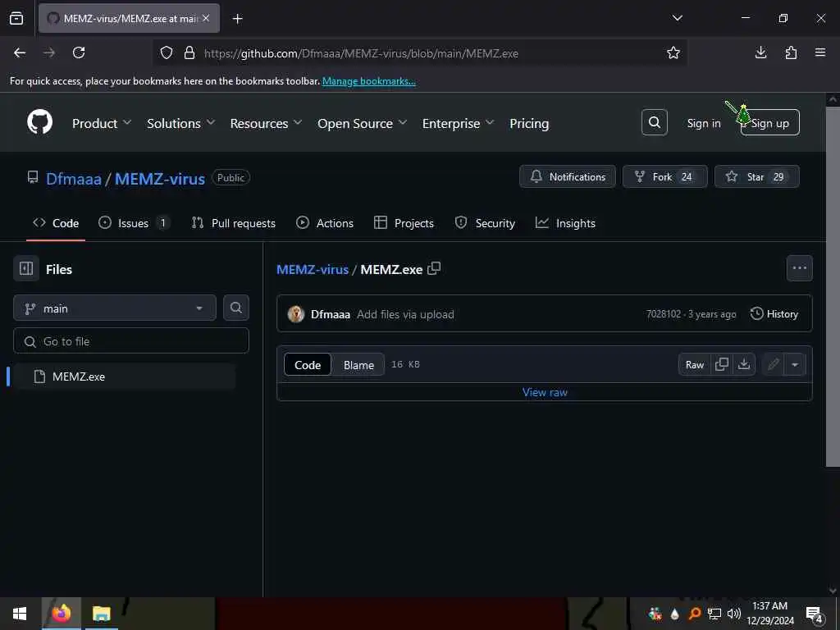Click the edit pencil icon

tap(773, 364)
